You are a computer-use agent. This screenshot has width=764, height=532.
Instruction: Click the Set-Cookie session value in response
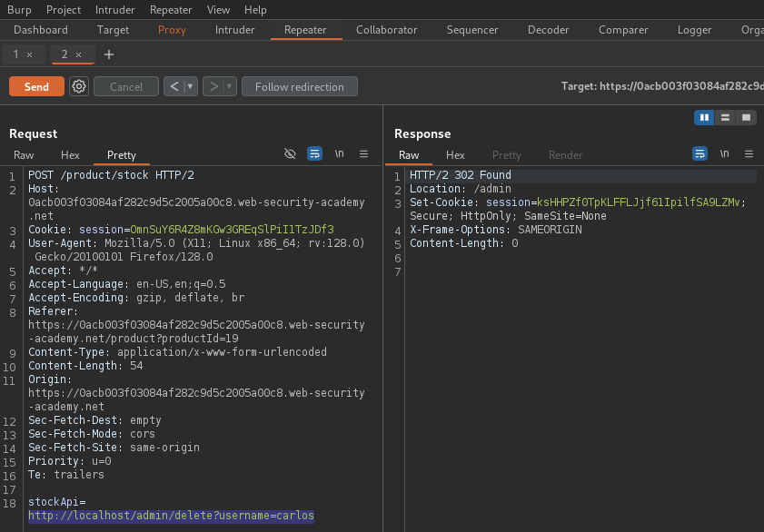(639, 202)
